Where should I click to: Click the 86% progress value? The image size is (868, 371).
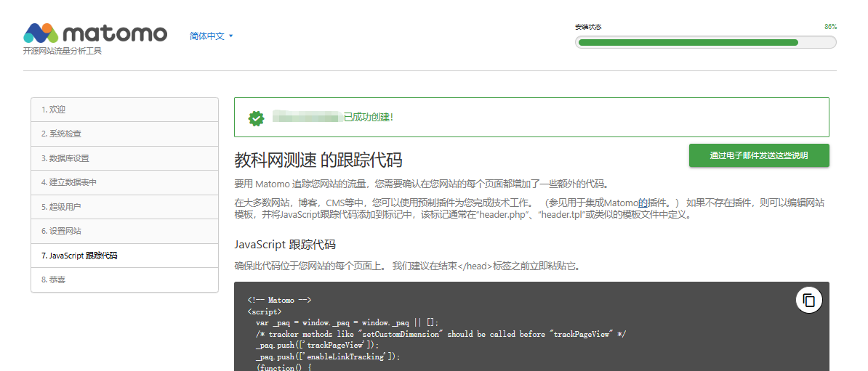[830, 27]
